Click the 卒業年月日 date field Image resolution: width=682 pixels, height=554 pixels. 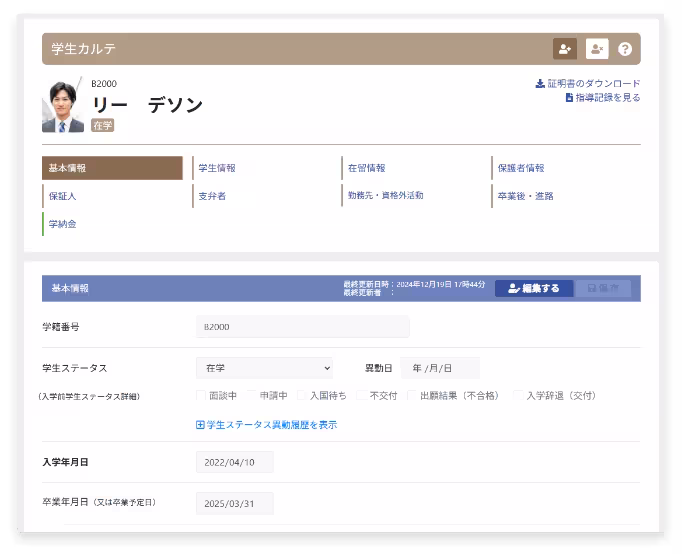pos(235,503)
